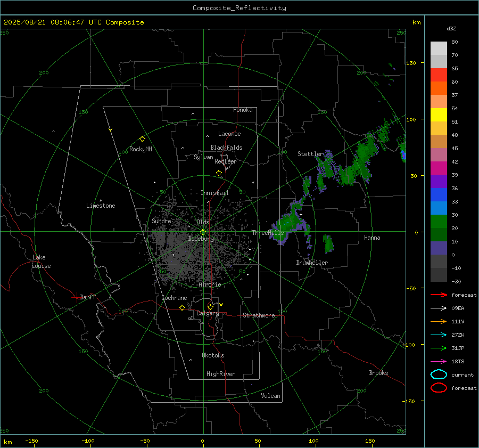Click the Brooks city label

tap(378, 373)
